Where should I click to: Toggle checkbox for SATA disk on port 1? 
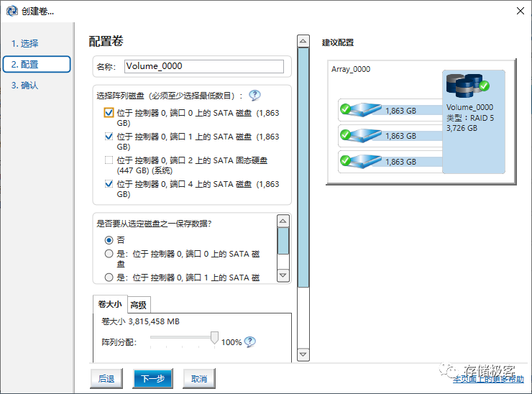(x=109, y=137)
